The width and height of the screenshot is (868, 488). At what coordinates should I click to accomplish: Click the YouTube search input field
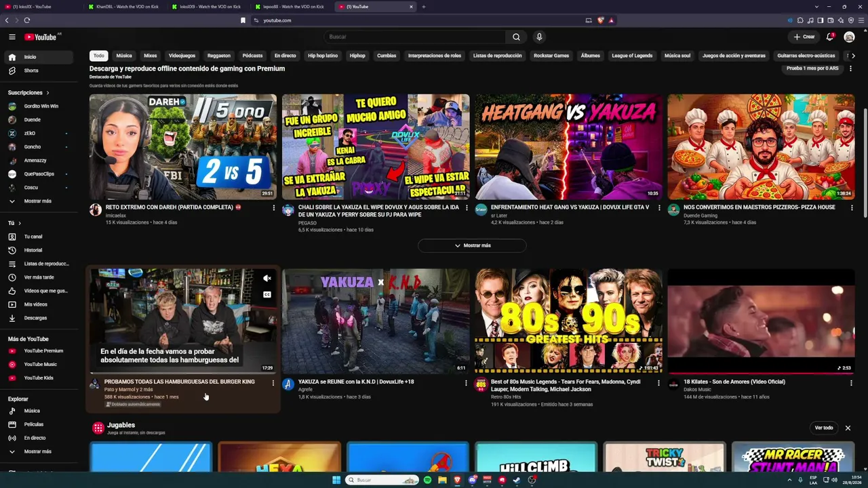click(x=415, y=37)
